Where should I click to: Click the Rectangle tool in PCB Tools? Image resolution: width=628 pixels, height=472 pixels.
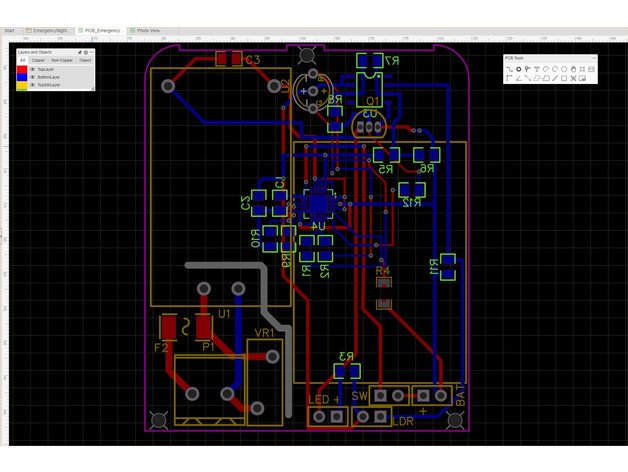pyautogui.click(x=564, y=78)
